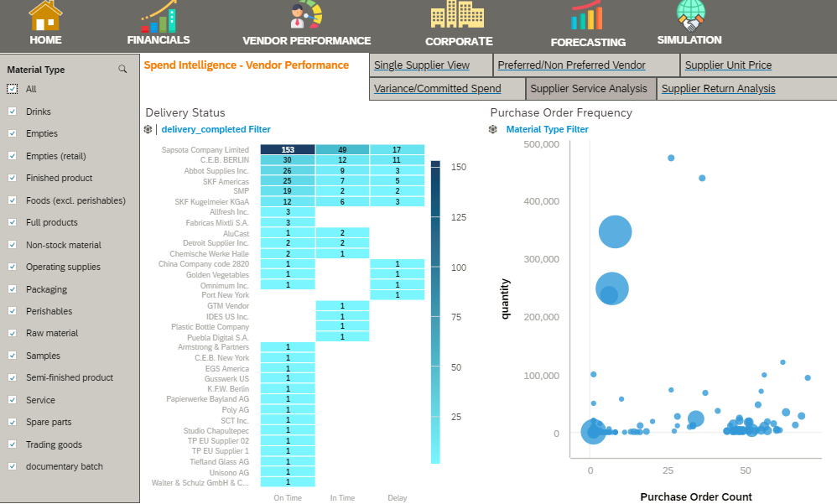
Task: Uncheck the Trading goods checkbox
Action: pos(12,444)
